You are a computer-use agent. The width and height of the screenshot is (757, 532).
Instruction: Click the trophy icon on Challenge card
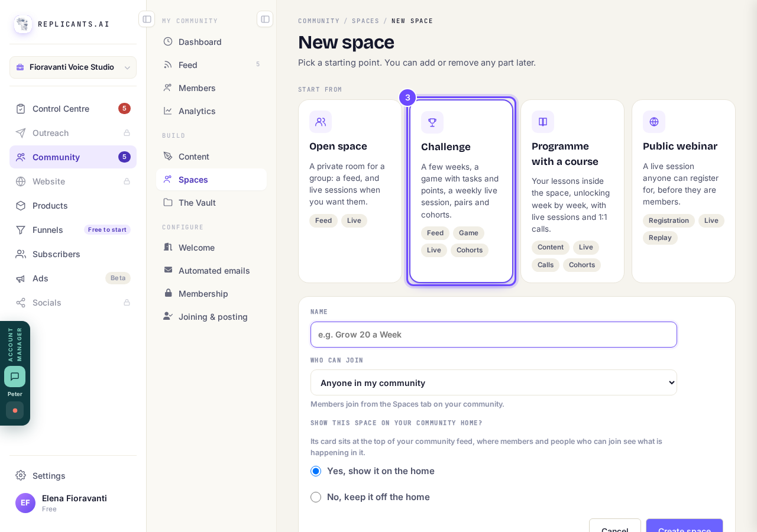coord(432,122)
